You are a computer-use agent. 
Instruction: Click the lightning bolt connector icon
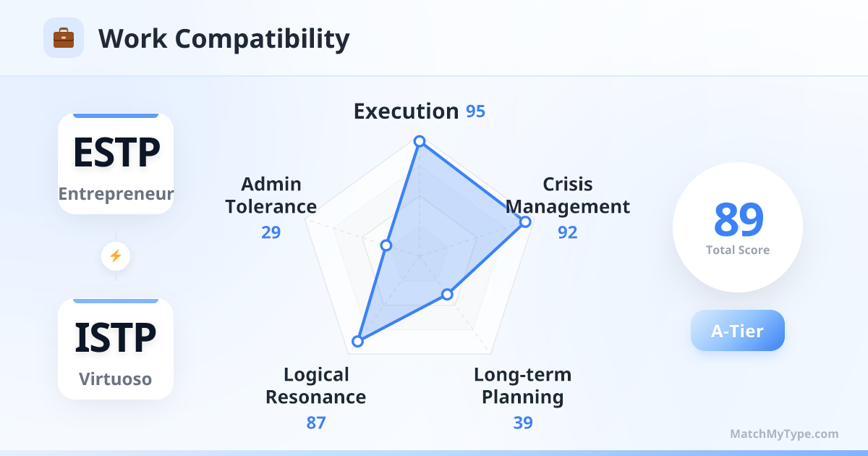click(x=116, y=256)
